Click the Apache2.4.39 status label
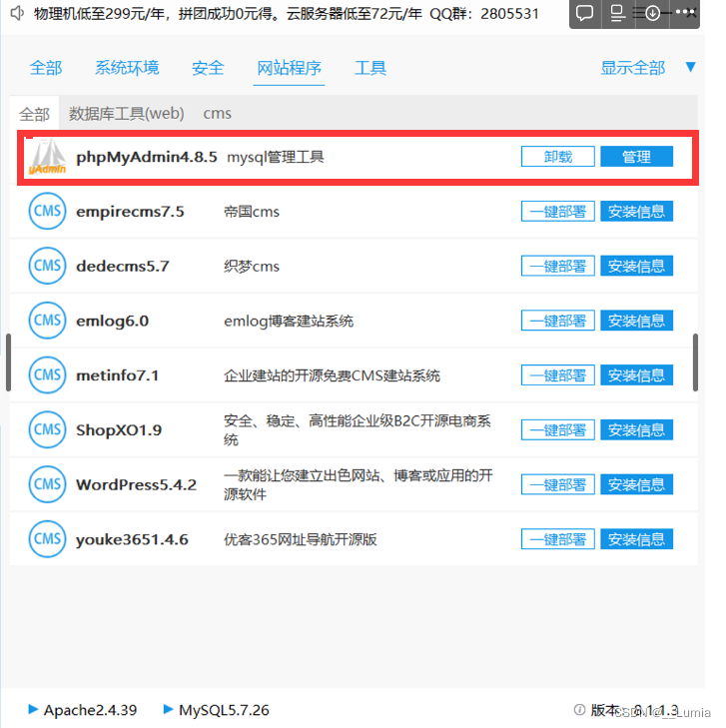This screenshot has height=728, width=726. click(x=90, y=710)
